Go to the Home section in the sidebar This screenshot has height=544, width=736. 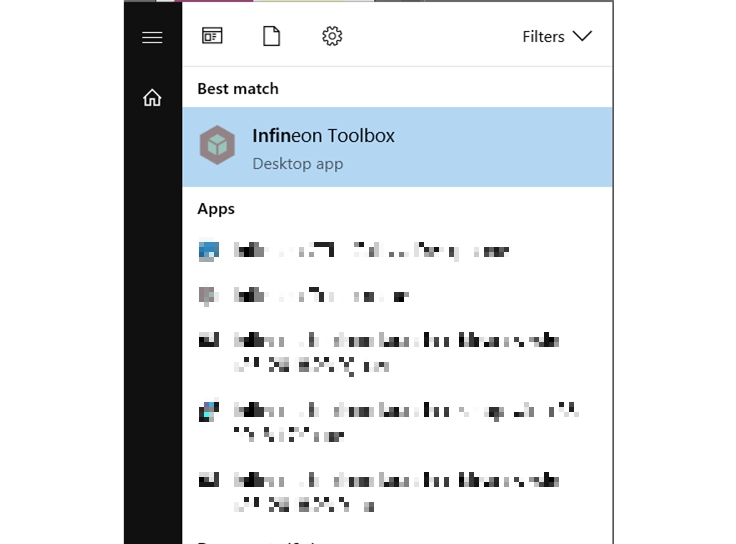coord(152,98)
